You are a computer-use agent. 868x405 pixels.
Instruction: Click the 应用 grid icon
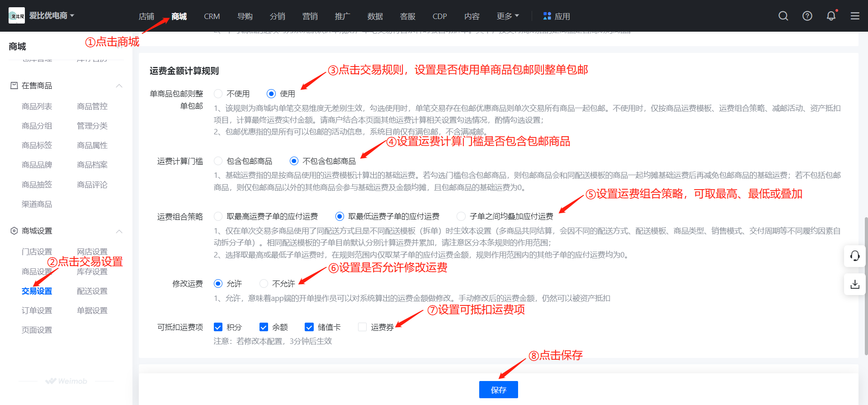[x=547, y=16]
